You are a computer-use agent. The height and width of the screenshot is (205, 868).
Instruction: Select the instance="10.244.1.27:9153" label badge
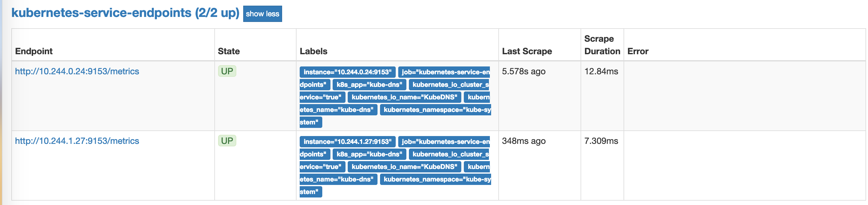pos(347,142)
